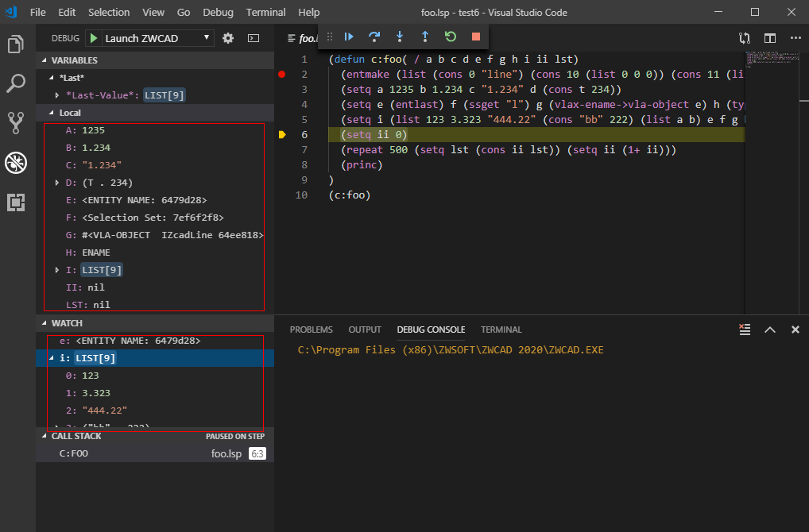Restart the debug session
The width and height of the screenshot is (809, 532).
451,37
